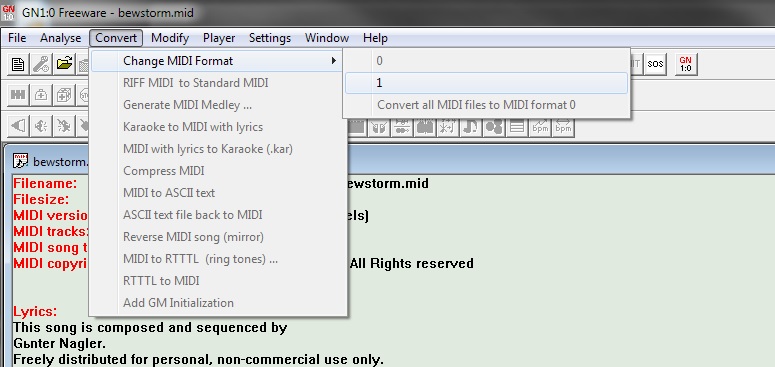Viewport: 775px width, 367px height.
Task: Choose MIDI with lyrics to Karaoke (.kar)
Action: click(x=217, y=149)
